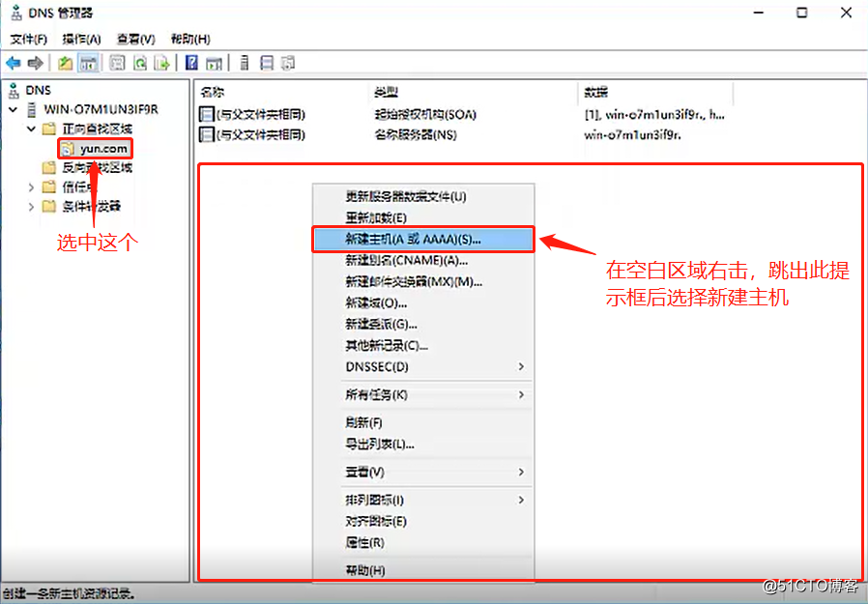Choose 刷新(F) in context menu
The height and width of the screenshot is (604, 868).
[423, 423]
